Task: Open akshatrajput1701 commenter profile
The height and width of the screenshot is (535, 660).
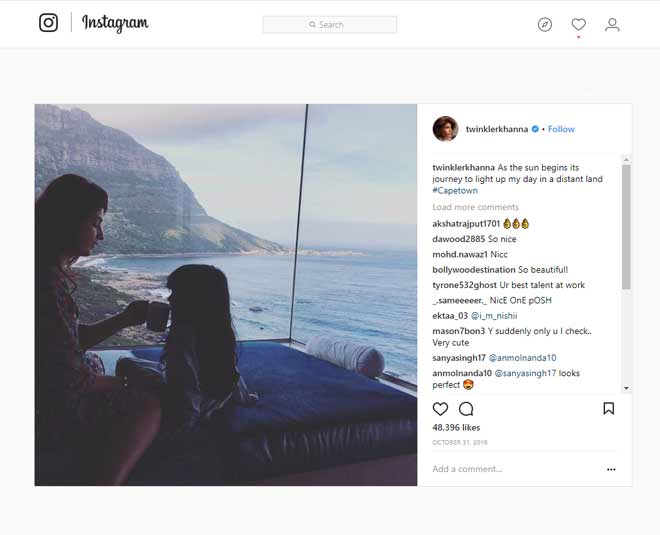Action: click(x=466, y=223)
